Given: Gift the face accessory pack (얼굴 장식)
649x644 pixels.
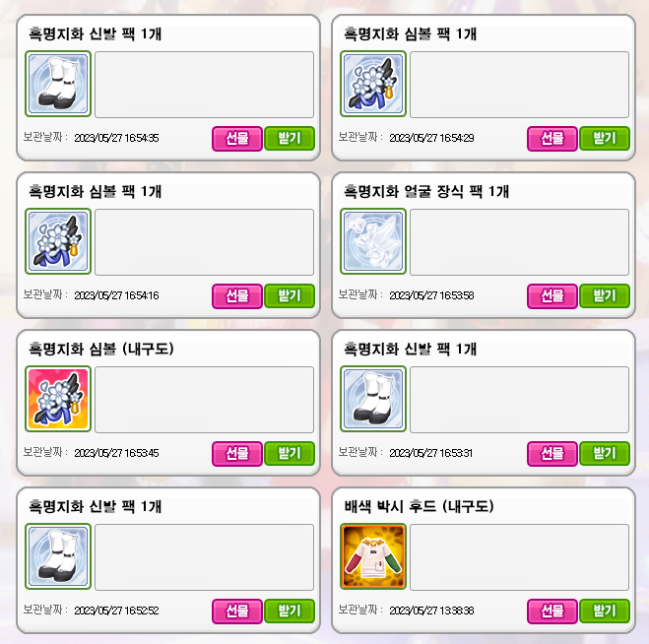Looking at the screenshot, I should click(x=552, y=296).
